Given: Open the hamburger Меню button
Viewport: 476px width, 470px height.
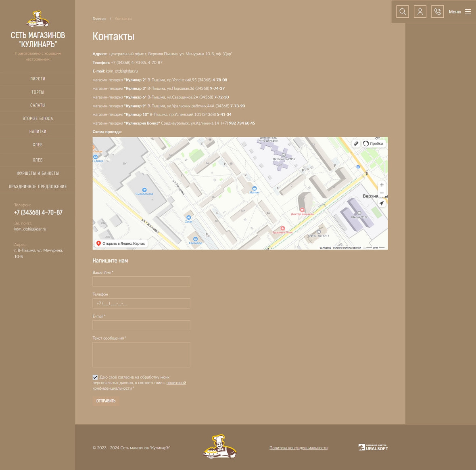Looking at the screenshot, I should click(460, 12).
